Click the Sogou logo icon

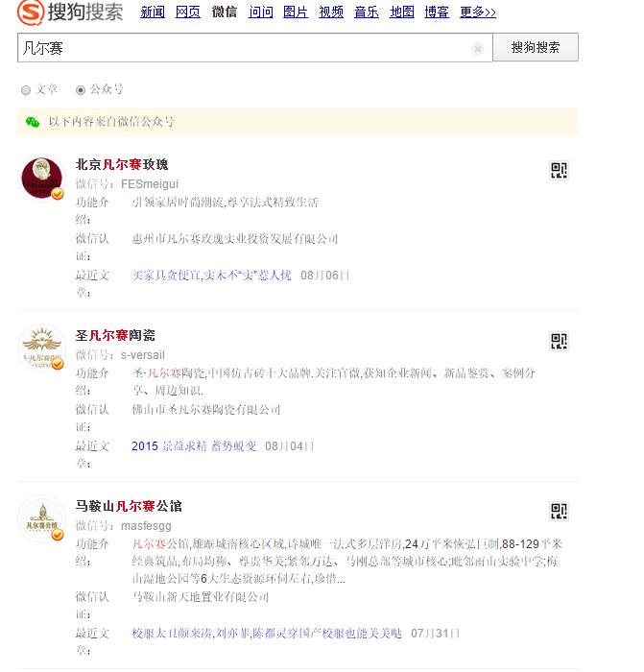(31, 12)
